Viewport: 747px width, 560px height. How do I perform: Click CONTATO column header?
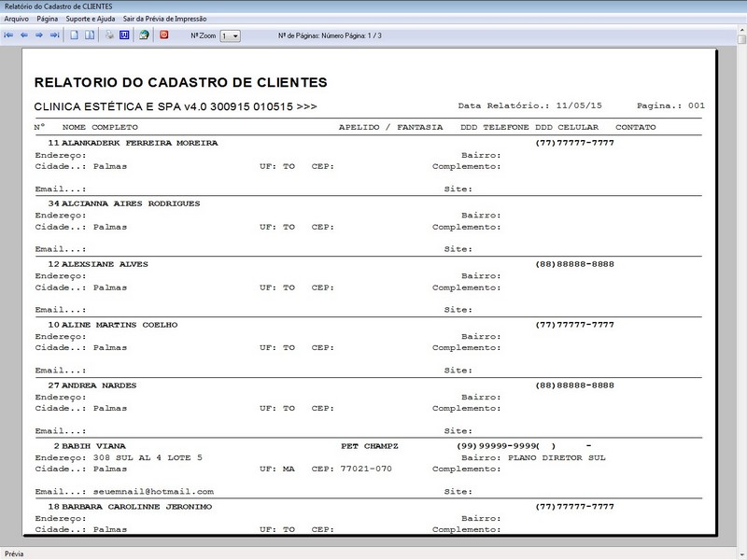pos(636,127)
